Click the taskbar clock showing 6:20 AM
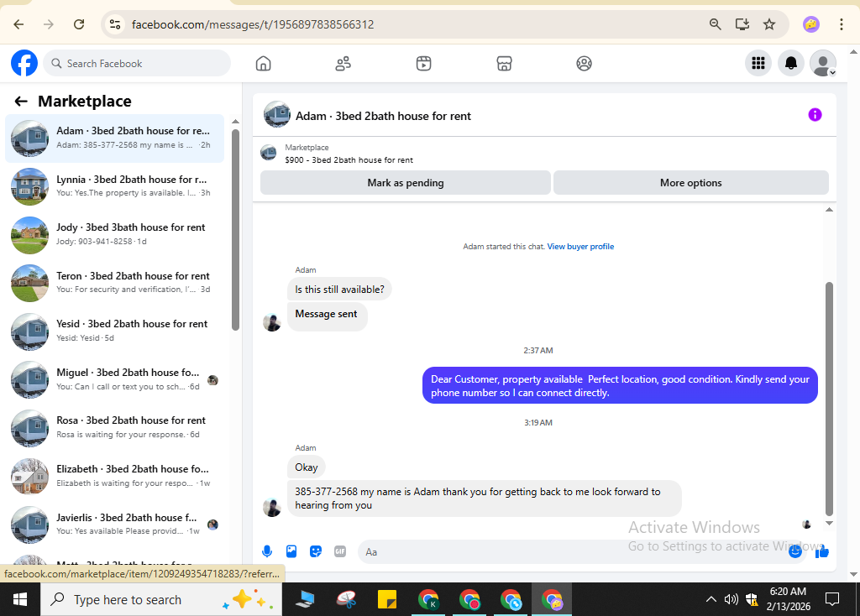This screenshot has width=860, height=616. tap(788, 599)
